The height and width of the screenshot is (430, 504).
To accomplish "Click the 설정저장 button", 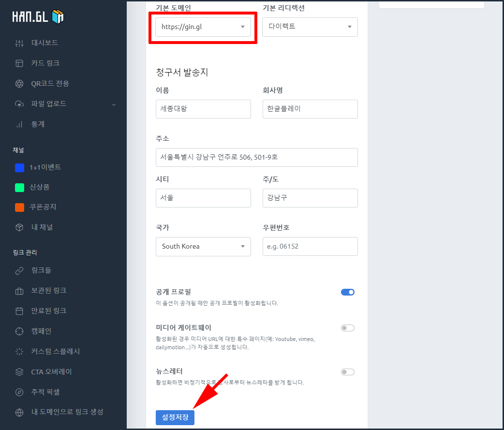I will (175, 417).
